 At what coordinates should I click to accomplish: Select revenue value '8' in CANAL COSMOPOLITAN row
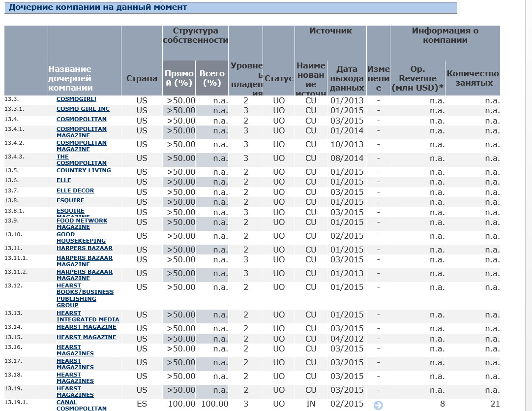(x=443, y=404)
